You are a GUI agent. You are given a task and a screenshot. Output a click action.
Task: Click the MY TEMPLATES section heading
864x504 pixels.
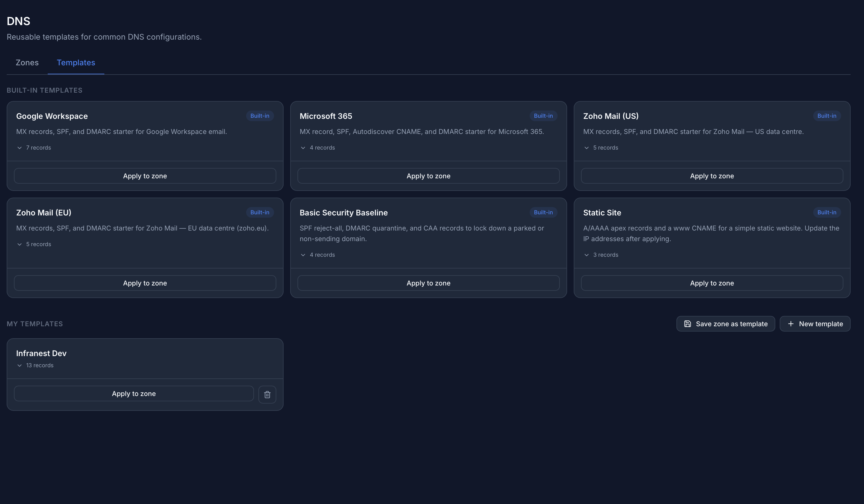pos(35,324)
